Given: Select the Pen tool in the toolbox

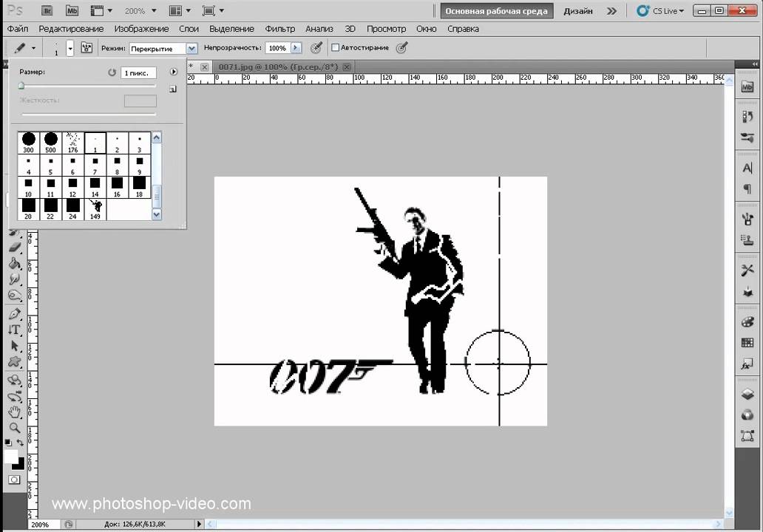Looking at the screenshot, I should (x=14, y=314).
